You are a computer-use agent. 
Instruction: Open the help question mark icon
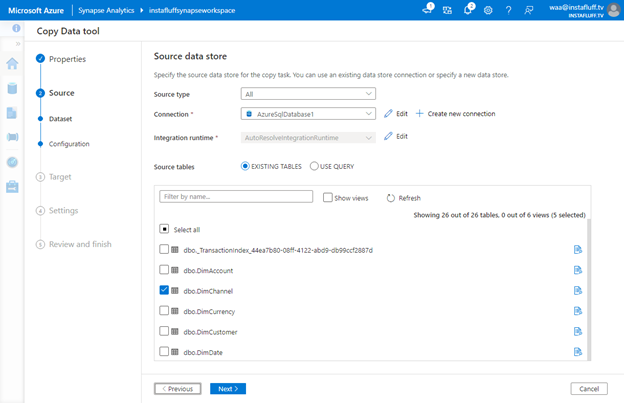[508, 10]
